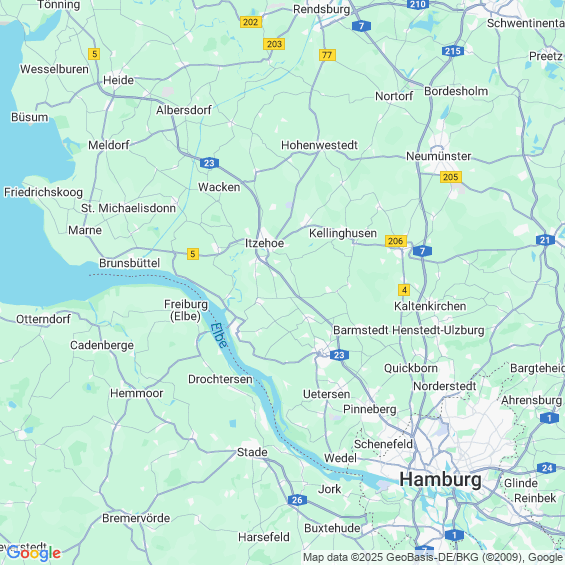Select the Hamburg city label

pyautogui.click(x=440, y=480)
